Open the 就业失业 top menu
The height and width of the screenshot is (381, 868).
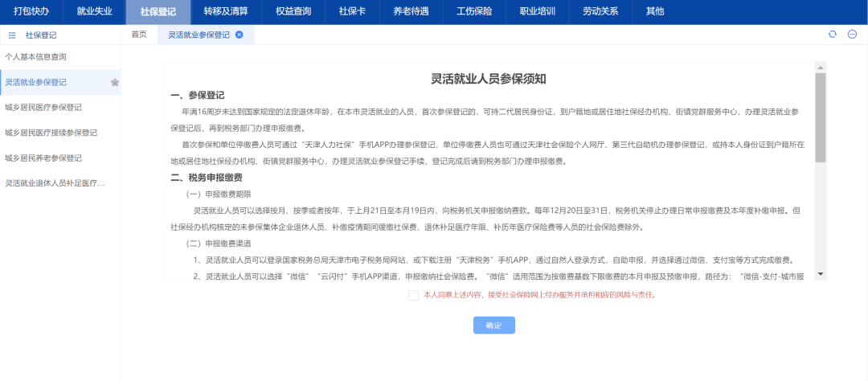pos(94,12)
